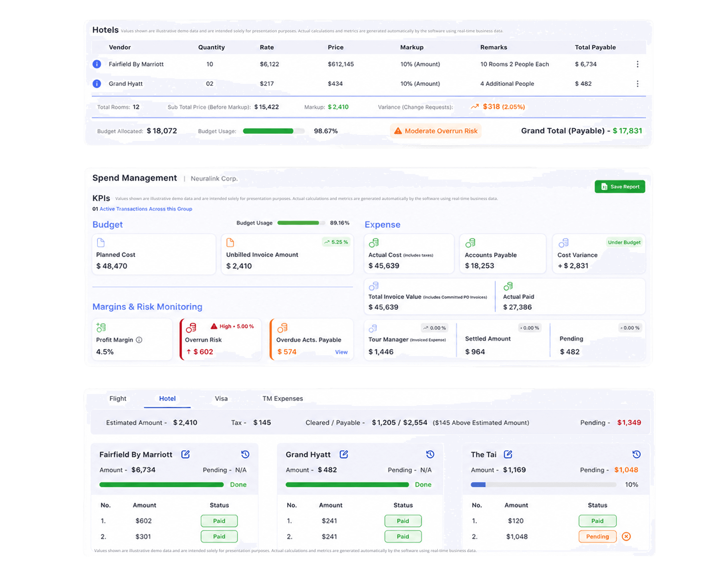Click the Save Report button

click(620, 186)
